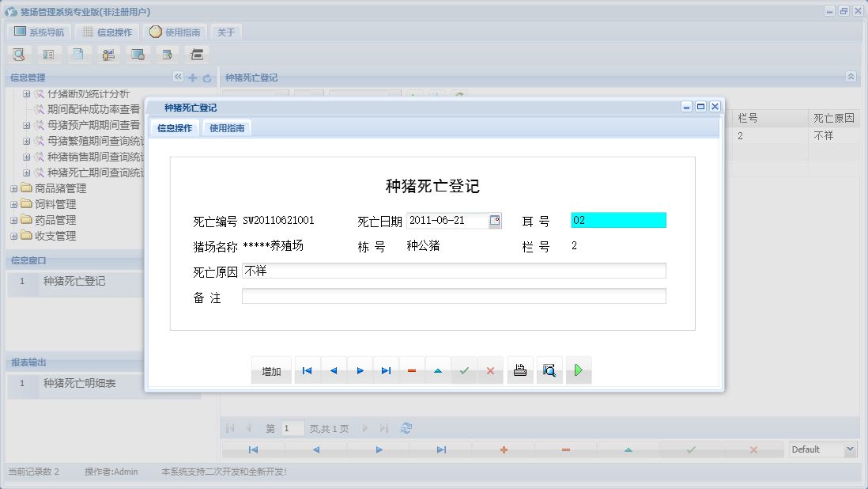868x489 pixels.
Task: Click the export arrow toolbar icon
Action: 167,55
